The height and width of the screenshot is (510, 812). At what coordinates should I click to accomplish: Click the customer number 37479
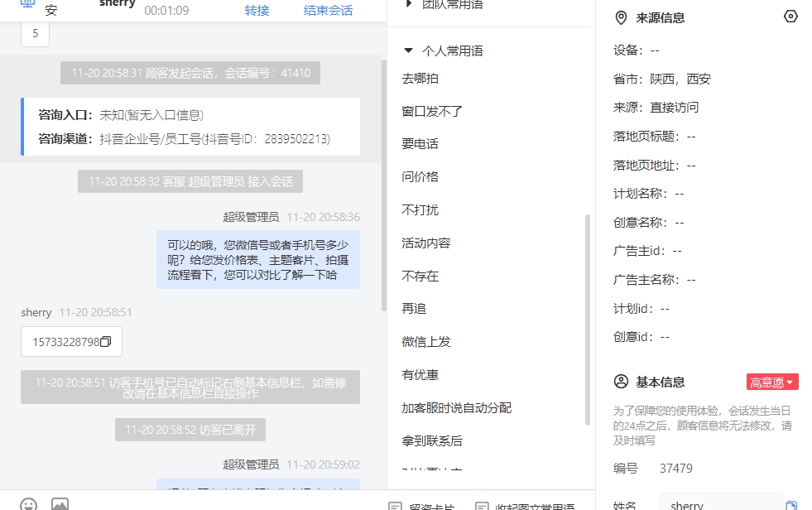[675, 469]
